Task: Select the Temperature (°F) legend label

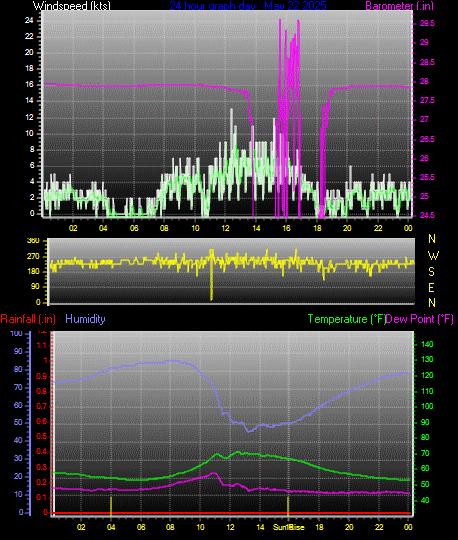Action: click(x=347, y=319)
